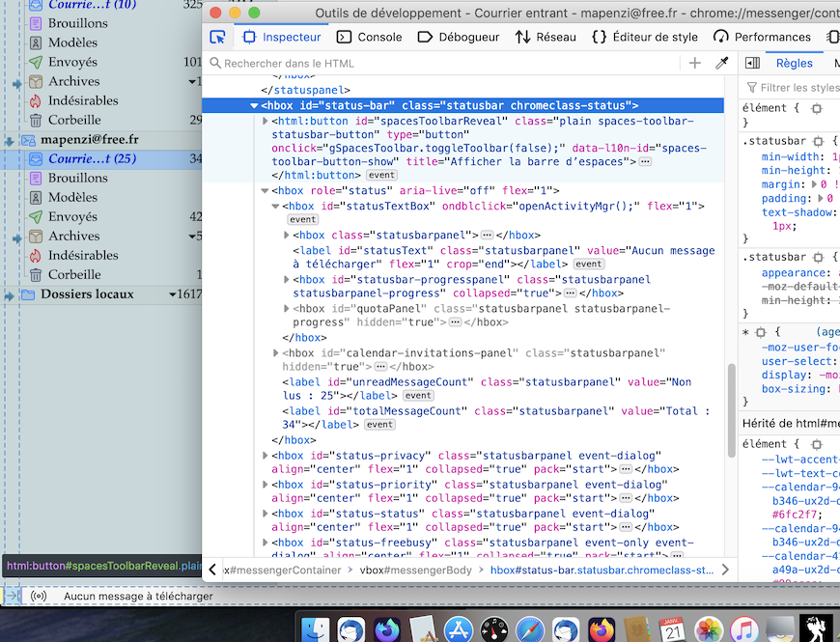
Task: Switch to the Console tab
Action: (369, 37)
